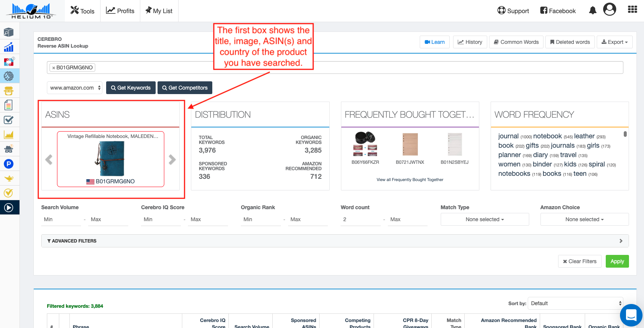The image size is (644, 328).
Task: Click the Get Keywords button
Action: tap(131, 88)
